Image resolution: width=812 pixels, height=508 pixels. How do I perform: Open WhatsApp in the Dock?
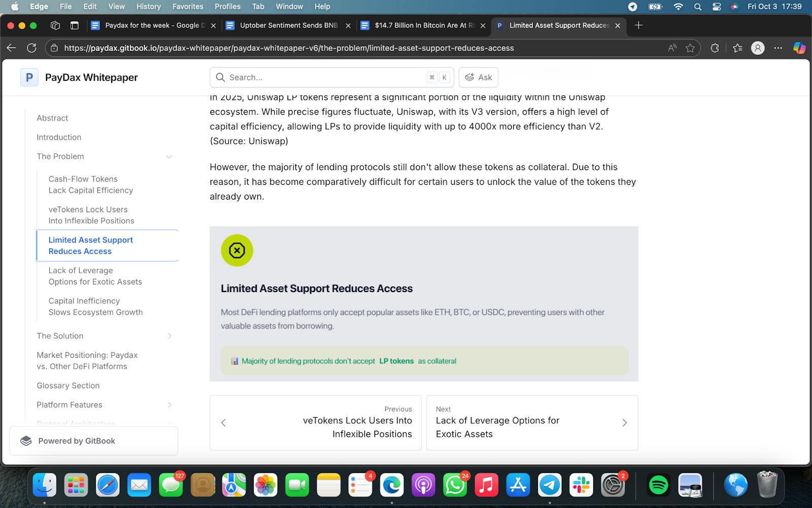pos(455,485)
